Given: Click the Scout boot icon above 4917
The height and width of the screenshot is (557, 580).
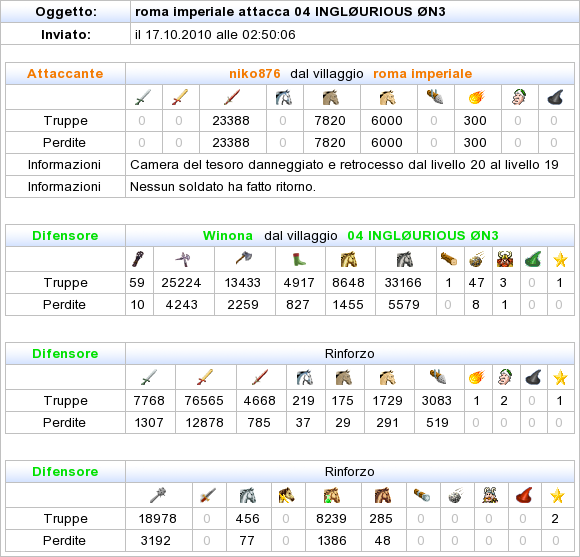Looking at the screenshot, I should click(x=299, y=259).
